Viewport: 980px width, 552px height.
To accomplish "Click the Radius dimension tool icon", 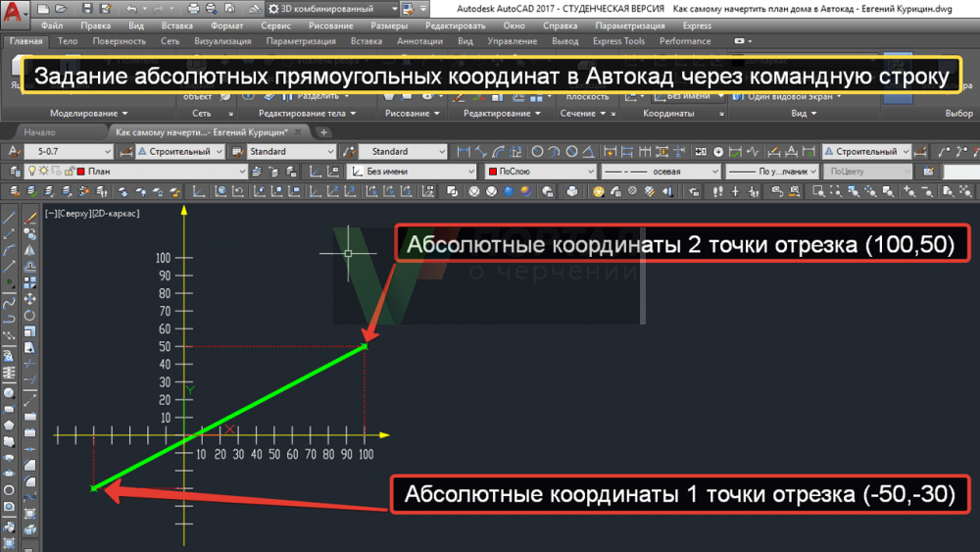I will (x=537, y=151).
